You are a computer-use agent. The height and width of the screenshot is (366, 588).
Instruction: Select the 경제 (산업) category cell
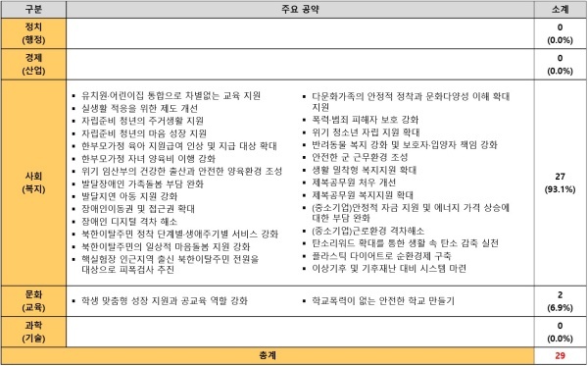coord(33,64)
